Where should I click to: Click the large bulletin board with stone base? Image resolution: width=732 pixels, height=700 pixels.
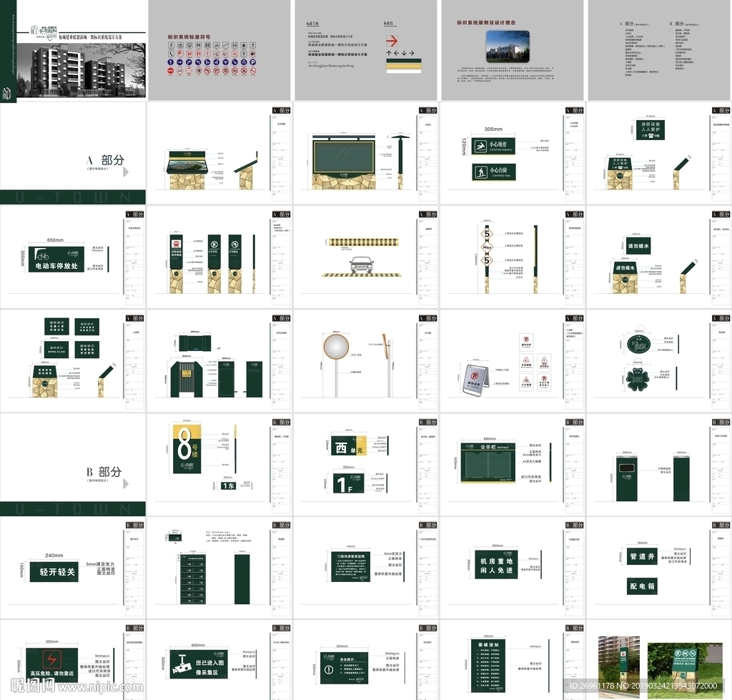pyautogui.click(x=344, y=162)
